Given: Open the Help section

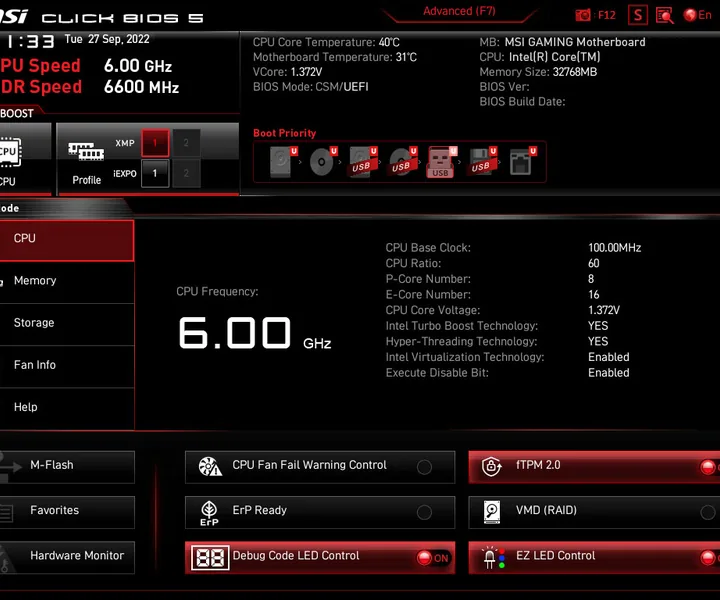Looking at the screenshot, I should 67,408.
